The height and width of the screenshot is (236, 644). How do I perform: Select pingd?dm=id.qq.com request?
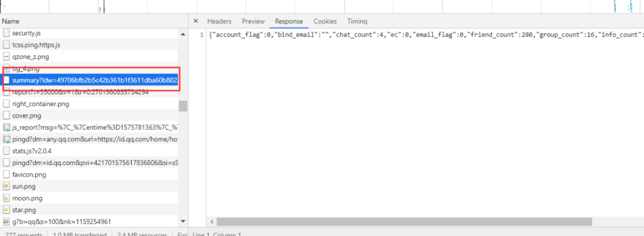coord(89,163)
